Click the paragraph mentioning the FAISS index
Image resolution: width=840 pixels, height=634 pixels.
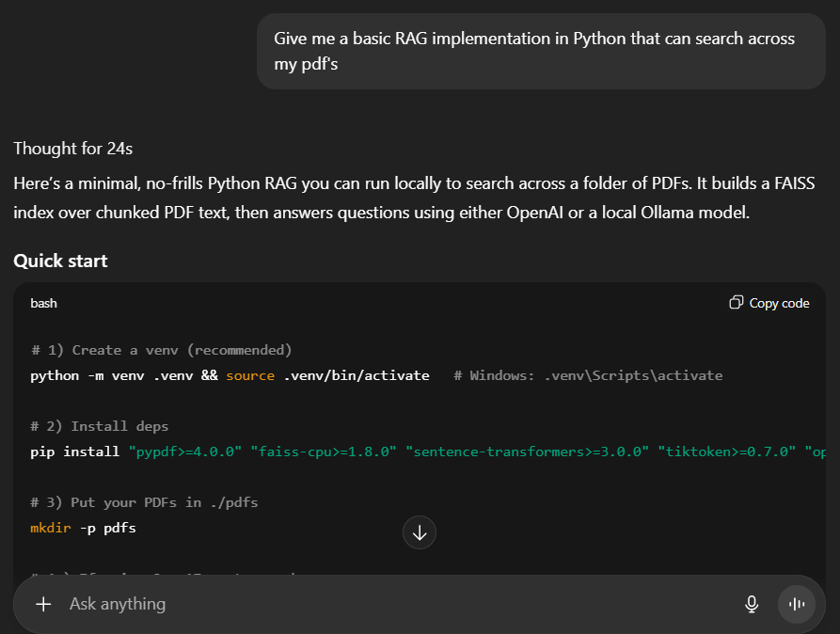pyautogui.click(x=414, y=196)
